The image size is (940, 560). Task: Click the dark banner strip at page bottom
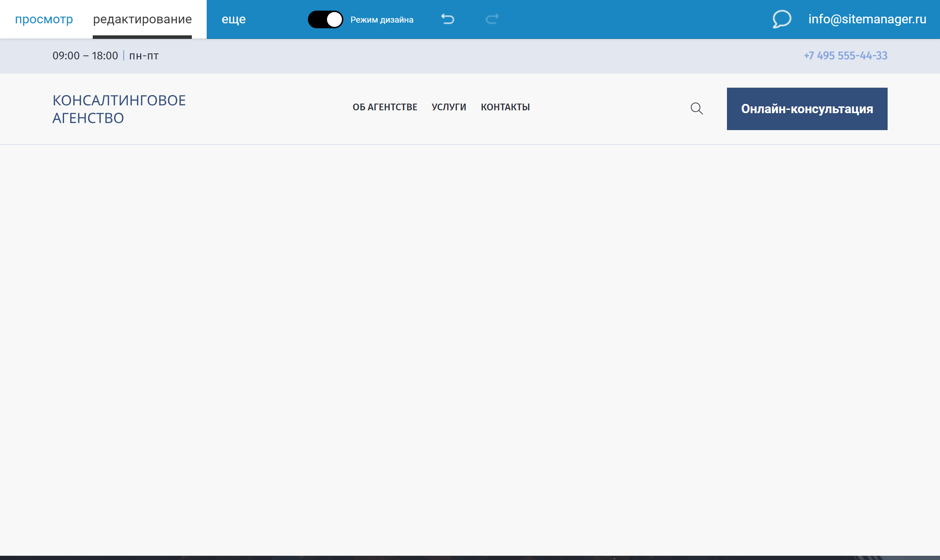(x=470, y=558)
